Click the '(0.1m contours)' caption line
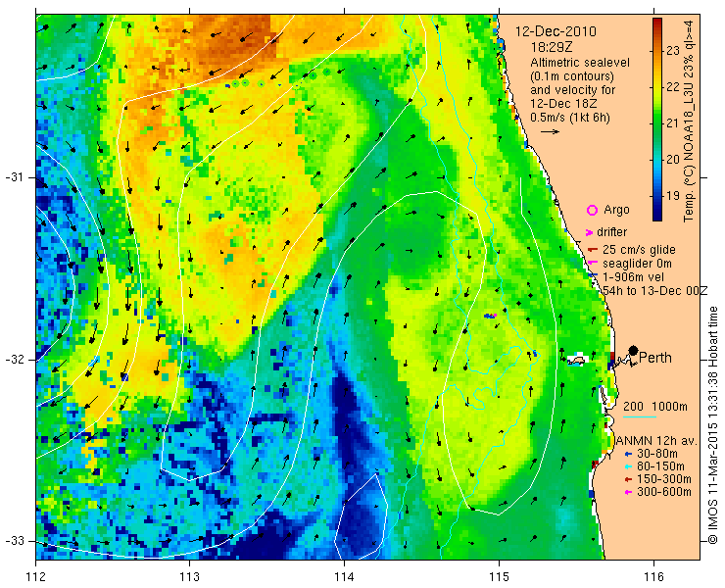The width and height of the screenshot is (725, 588). (572, 76)
